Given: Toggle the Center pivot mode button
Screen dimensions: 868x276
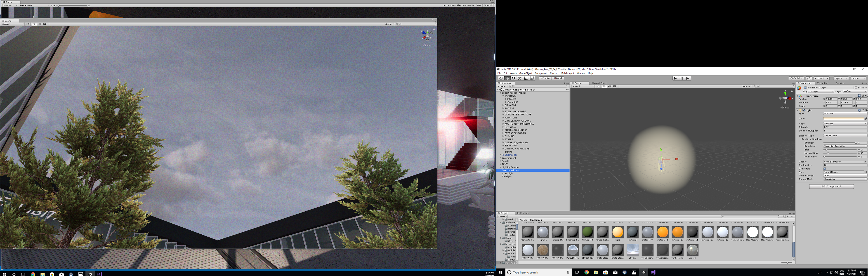Looking at the screenshot, I should [545, 78].
